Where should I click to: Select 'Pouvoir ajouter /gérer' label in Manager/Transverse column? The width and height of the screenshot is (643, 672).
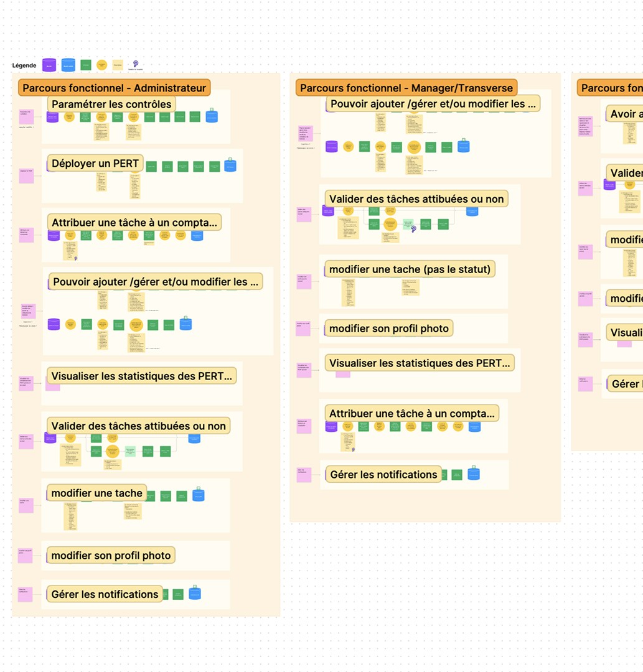(433, 104)
